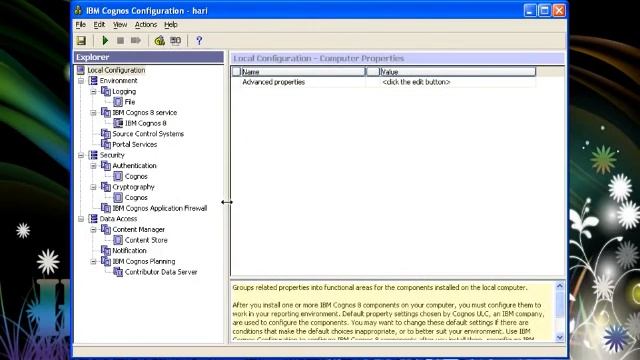Screen dimensions: 640x360
Task: Save configuration with the floppy disk icon
Action: [x=81, y=40]
